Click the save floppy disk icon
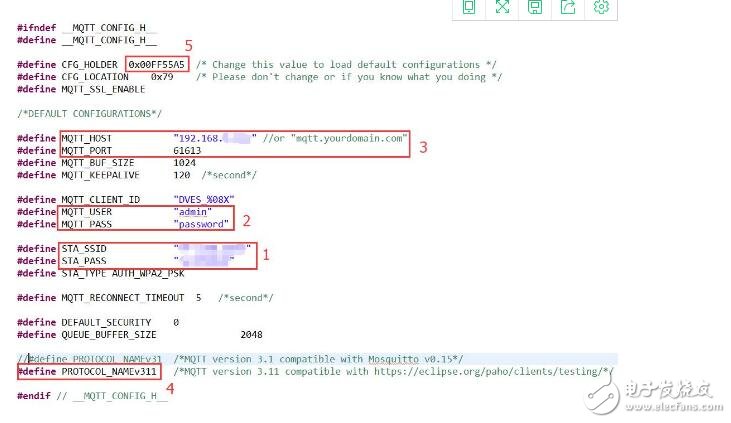This screenshot has width=731, height=423. click(x=535, y=8)
